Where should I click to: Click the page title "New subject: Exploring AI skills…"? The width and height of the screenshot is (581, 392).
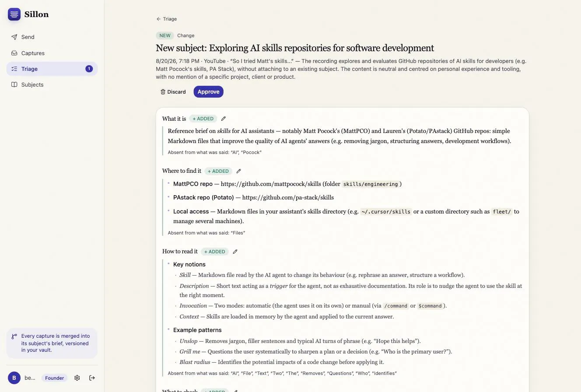pos(295,48)
